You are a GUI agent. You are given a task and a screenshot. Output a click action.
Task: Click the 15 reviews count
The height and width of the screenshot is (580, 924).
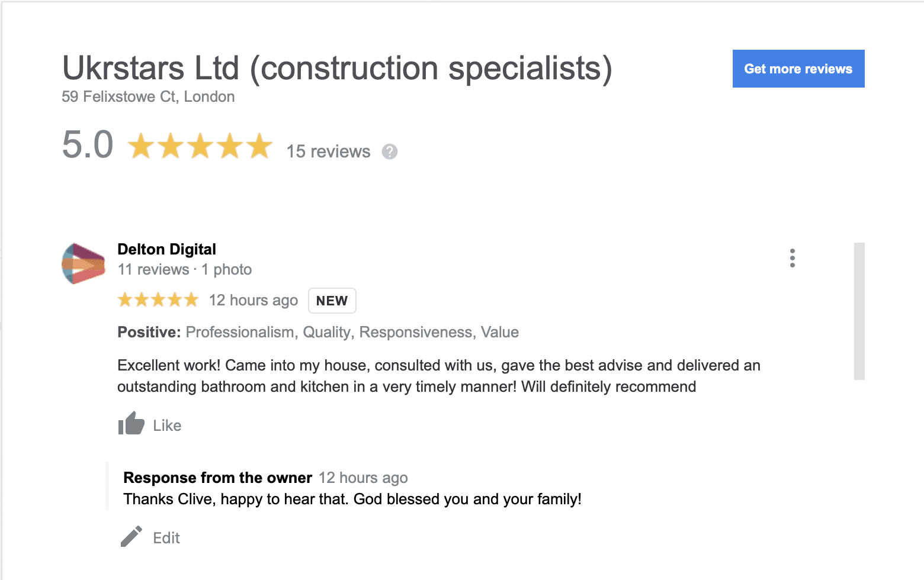coord(328,152)
